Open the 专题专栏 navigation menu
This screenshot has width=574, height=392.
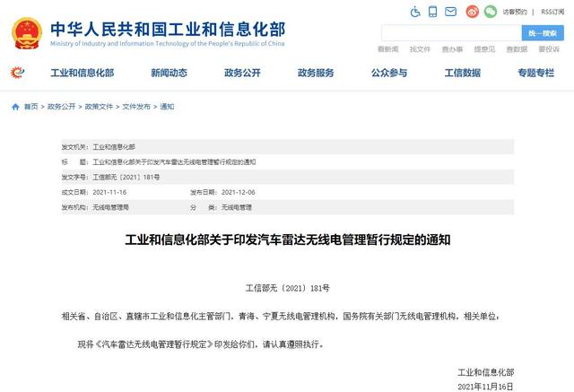pos(535,73)
